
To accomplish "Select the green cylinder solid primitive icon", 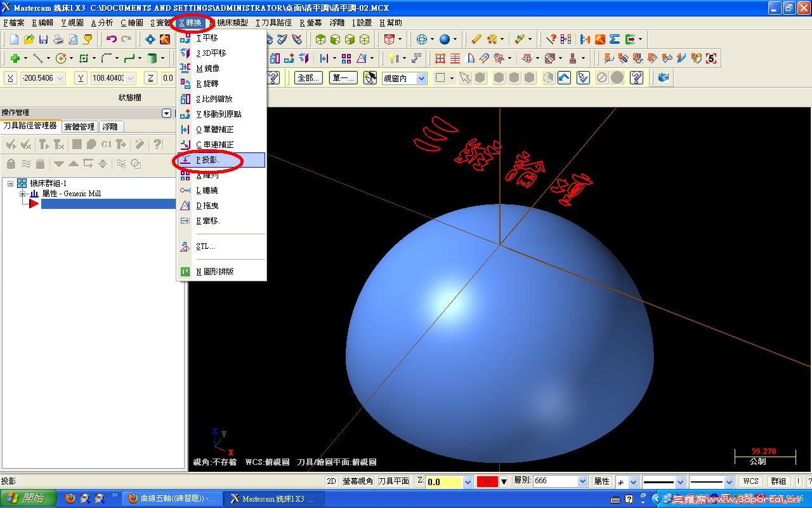I will pyautogui.click(x=152, y=58).
